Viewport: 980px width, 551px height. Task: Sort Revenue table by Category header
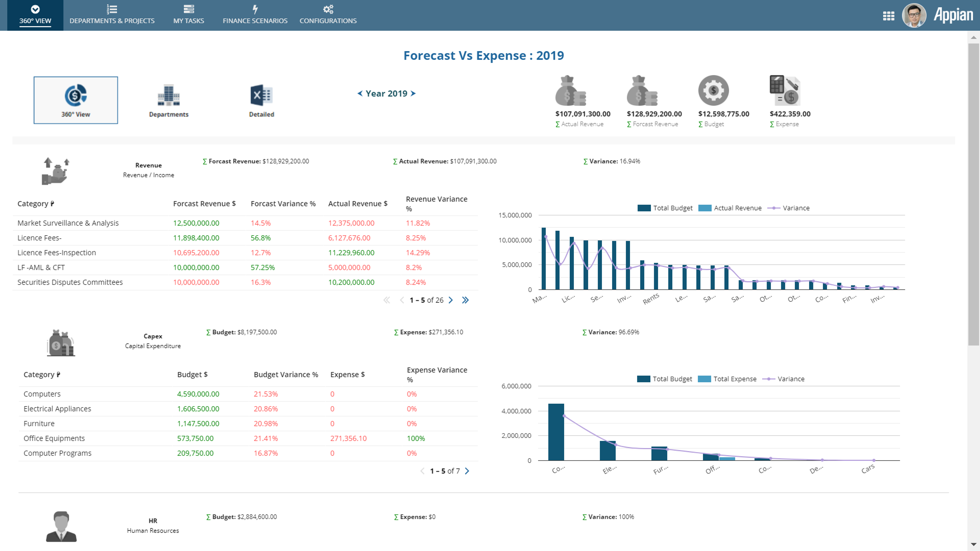(x=36, y=204)
